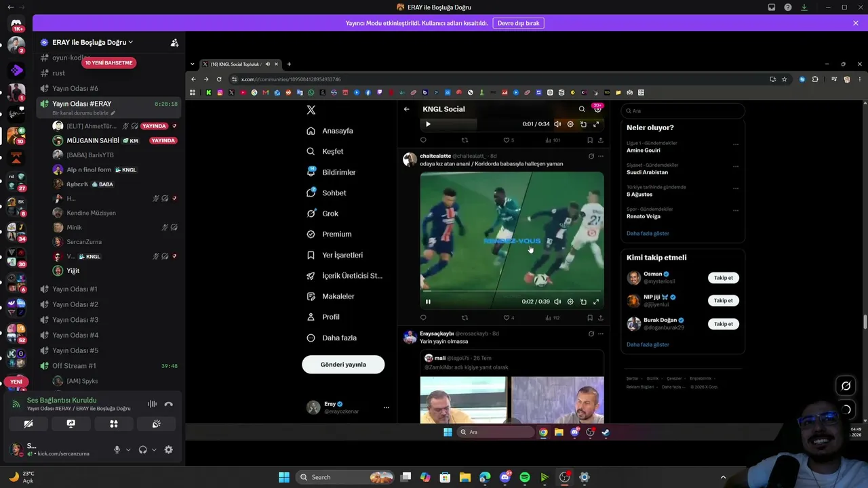Bookmark the chaitealatte post
This screenshot has width=868, height=488.
pos(590,318)
